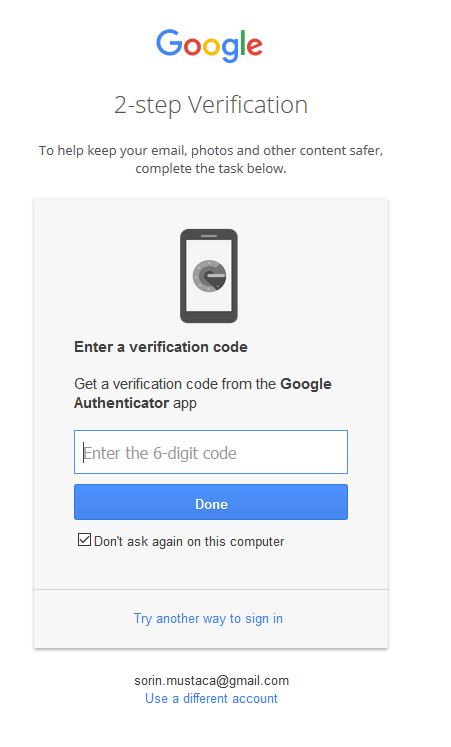The height and width of the screenshot is (747, 451).
Task: Click the Google logo
Action: click(210, 45)
